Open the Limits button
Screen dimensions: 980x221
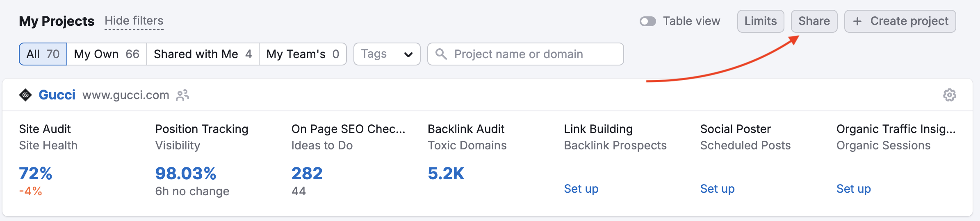(x=760, y=21)
